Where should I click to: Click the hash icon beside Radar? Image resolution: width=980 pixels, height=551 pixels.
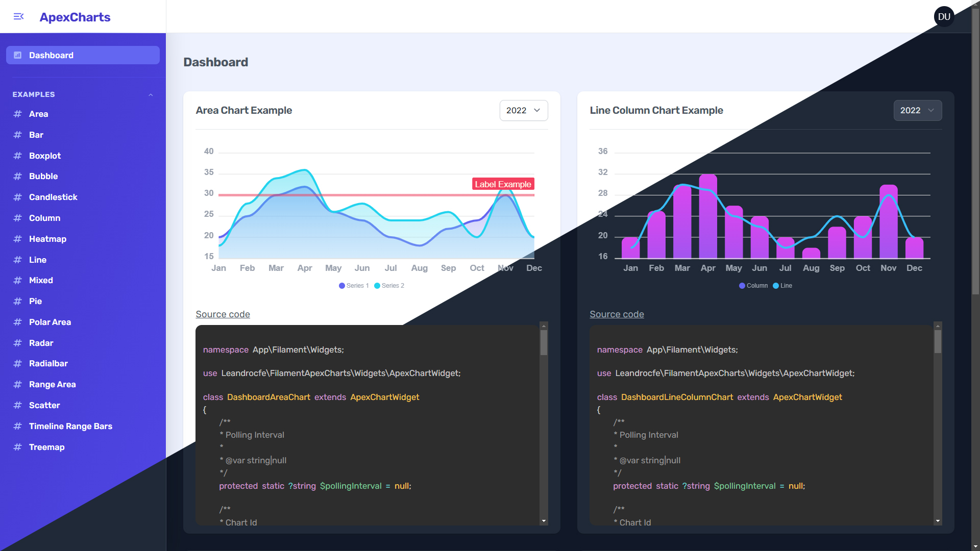[x=18, y=343]
